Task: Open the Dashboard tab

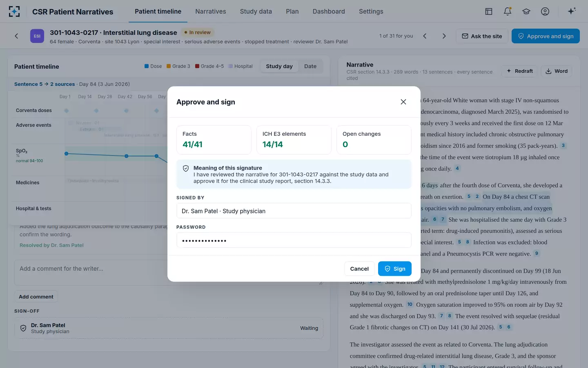Action: click(329, 11)
